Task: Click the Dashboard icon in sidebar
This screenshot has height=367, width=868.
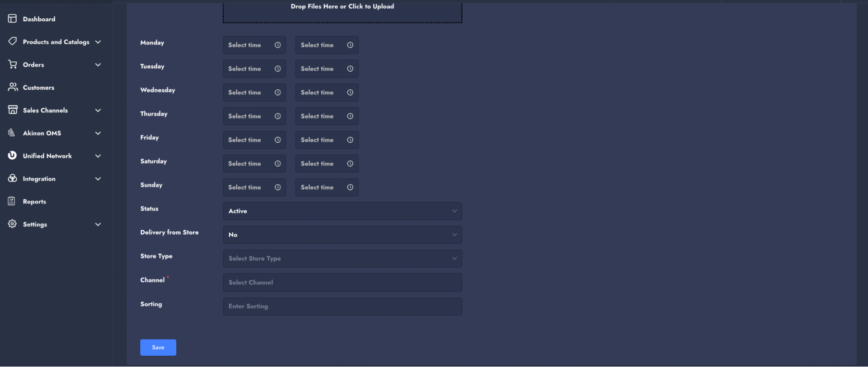Action: (12, 19)
